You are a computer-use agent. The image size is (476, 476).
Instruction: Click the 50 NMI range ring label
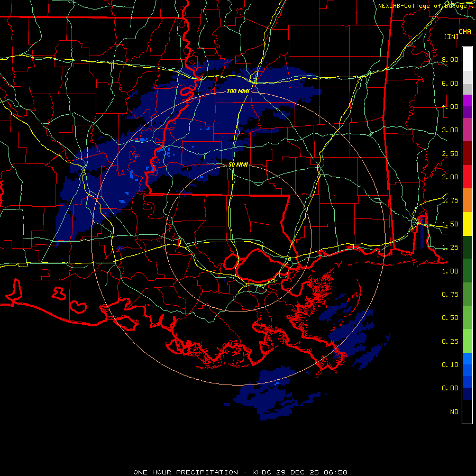[238, 164]
